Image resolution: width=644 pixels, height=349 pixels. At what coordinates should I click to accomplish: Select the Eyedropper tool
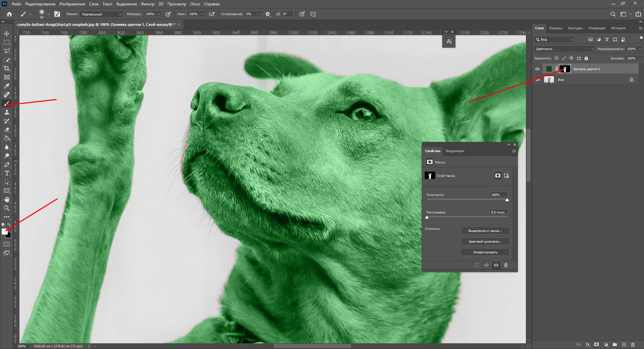pyautogui.click(x=7, y=86)
